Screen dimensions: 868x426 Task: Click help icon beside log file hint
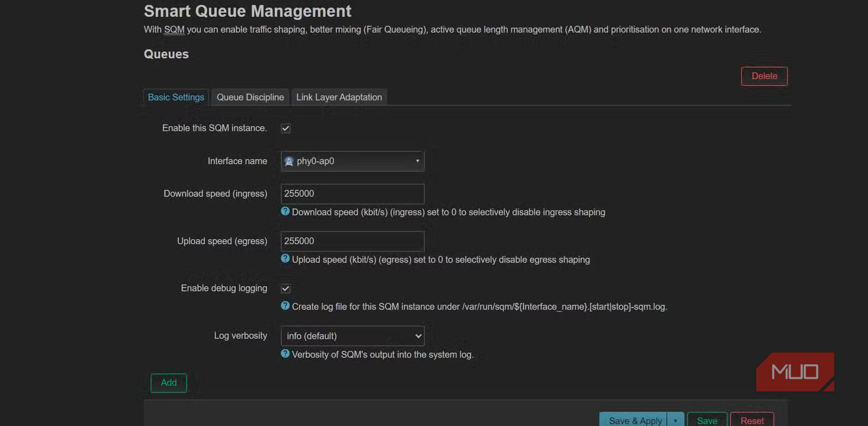285,306
